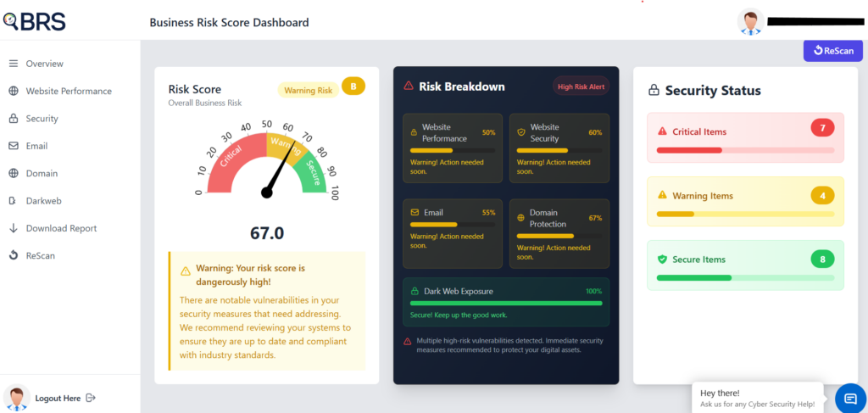The width and height of the screenshot is (868, 413).
Task: Click the Email envelope icon in sidebar
Action: click(14, 146)
